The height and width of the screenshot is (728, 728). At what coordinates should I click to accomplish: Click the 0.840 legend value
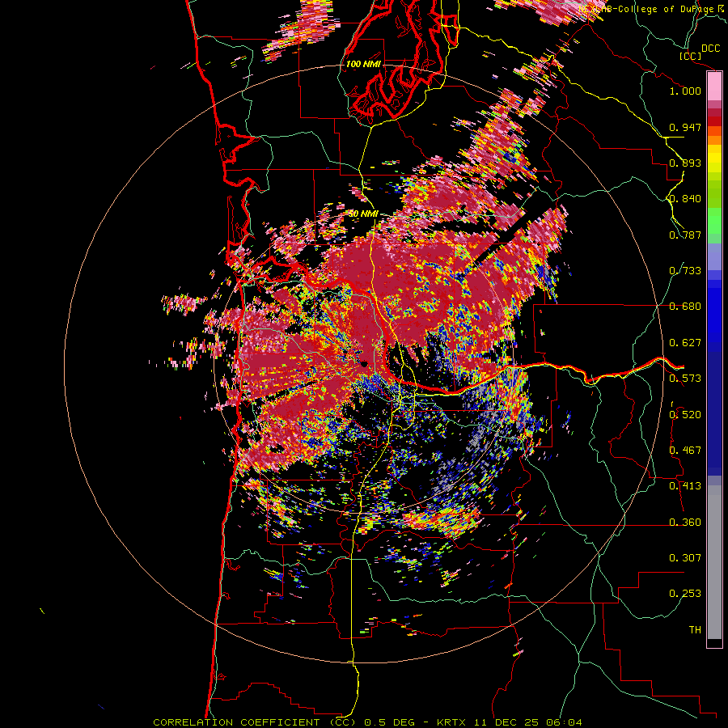pos(685,199)
